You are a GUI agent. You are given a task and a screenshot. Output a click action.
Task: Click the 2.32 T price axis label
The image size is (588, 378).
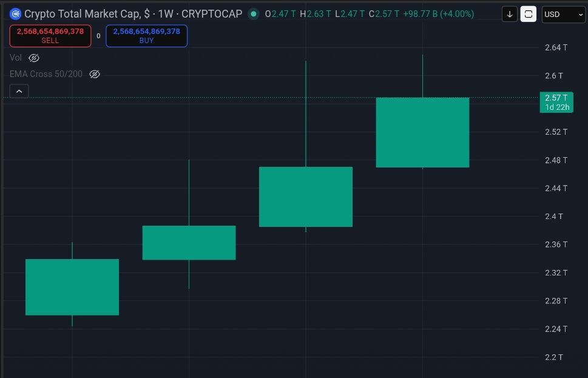[x=556, y=272]
